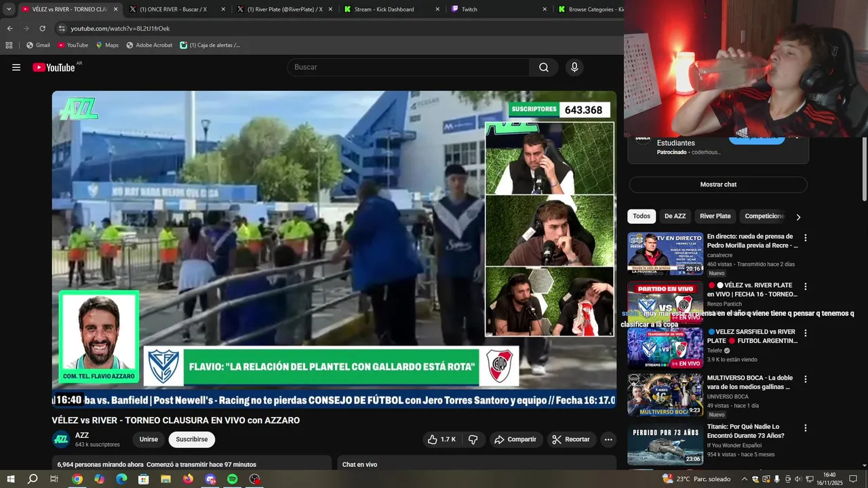View site information icon in address bar
Image resolution: width=868 pixels, height=488 pixels.
point(62,28)
